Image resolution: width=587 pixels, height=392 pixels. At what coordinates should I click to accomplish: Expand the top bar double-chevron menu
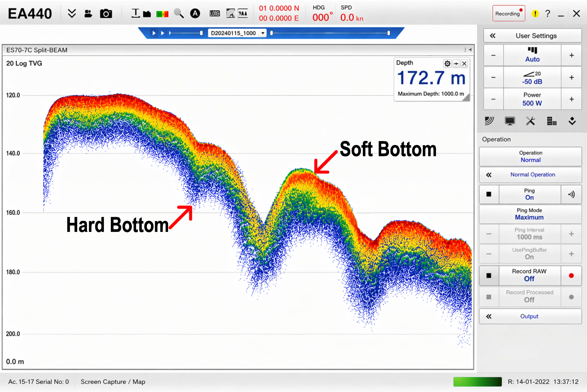coord(72,13)
